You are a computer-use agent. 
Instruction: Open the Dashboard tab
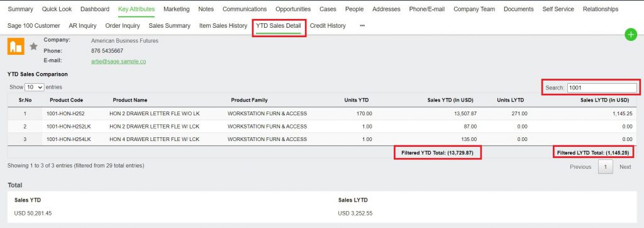(95, 9)
